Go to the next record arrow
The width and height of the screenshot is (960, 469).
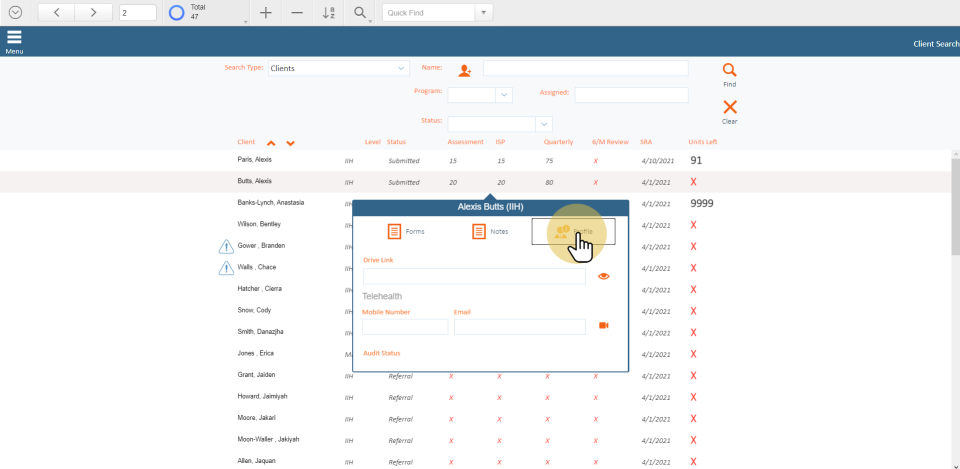93,13
